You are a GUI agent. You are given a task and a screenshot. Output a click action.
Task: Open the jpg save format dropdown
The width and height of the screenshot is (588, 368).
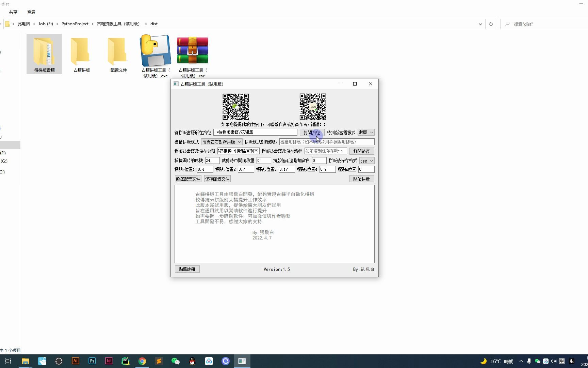[x=367, y=160]
